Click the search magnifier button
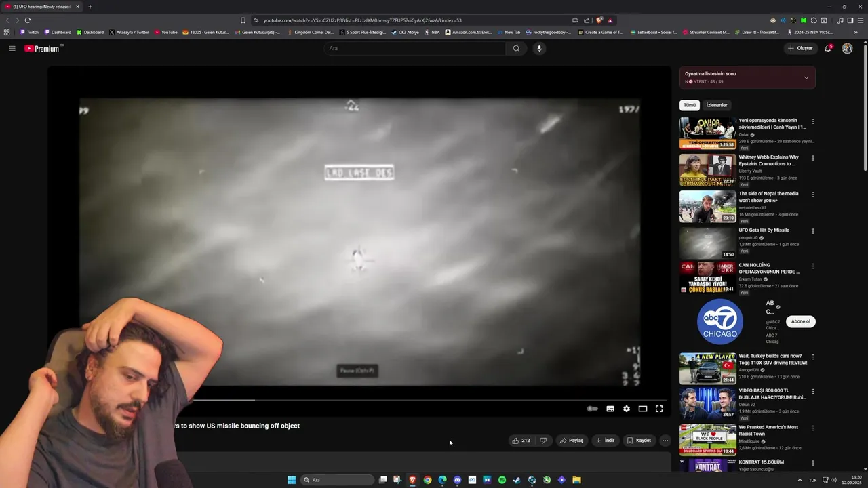Image resolution: width=868 pixels, height=488 pixels. pos(516,48)
